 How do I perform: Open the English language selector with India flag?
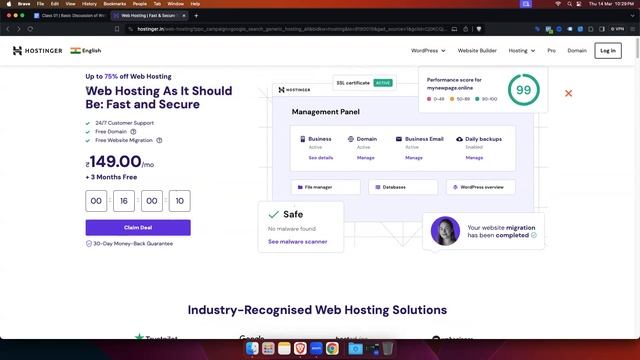(x=86, y=51)
